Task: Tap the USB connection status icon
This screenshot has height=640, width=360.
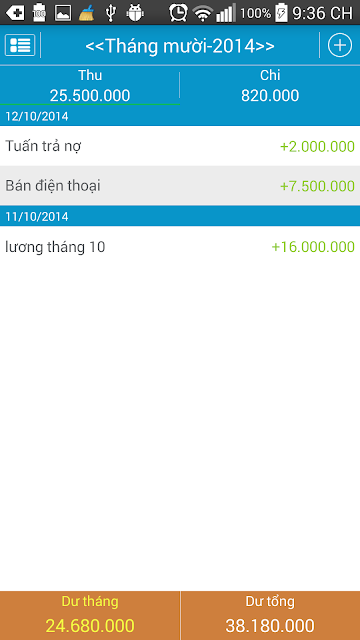Action: (111, 13)
